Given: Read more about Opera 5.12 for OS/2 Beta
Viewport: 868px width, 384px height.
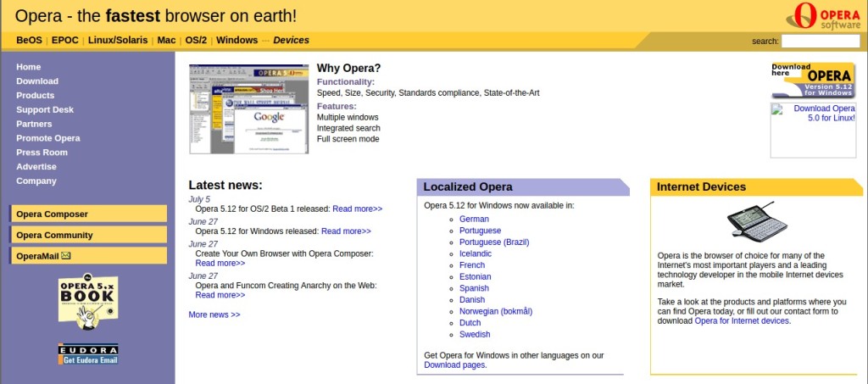Looking at the screenshot, I should [x=357, y=209].
